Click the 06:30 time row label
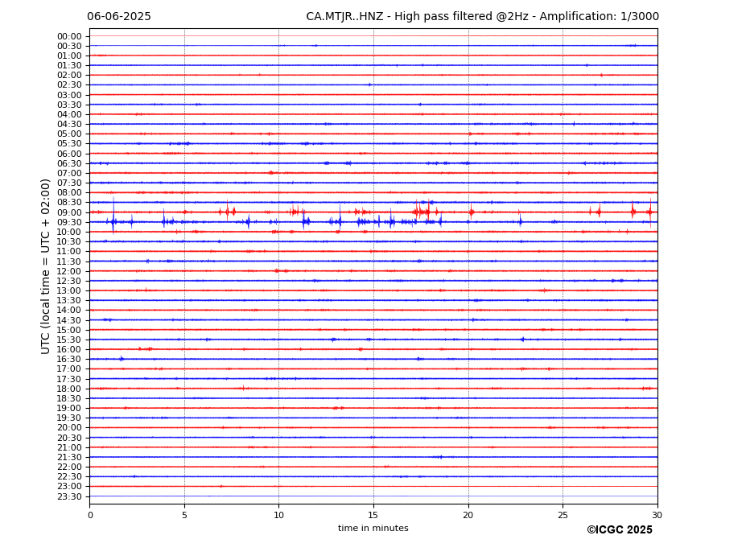 pyautogui.click(x=69, y=163)
